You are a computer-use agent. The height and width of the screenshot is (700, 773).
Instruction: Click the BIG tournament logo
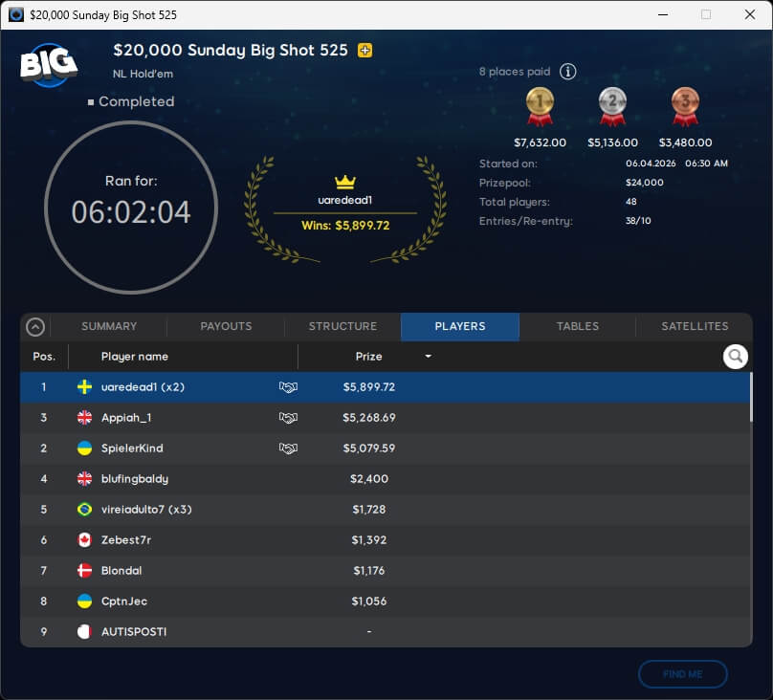[x=48, y=64]
